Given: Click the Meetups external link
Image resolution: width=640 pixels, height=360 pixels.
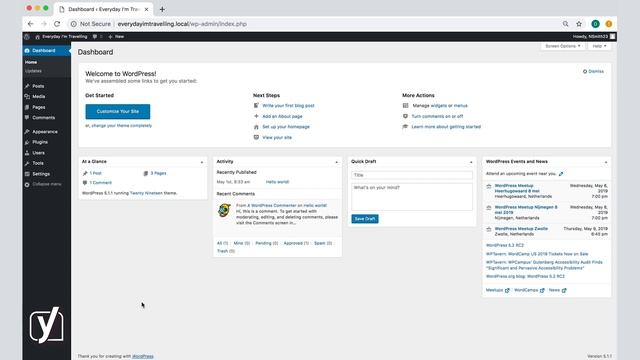Looking at the screenshot, I should [498, 290].
